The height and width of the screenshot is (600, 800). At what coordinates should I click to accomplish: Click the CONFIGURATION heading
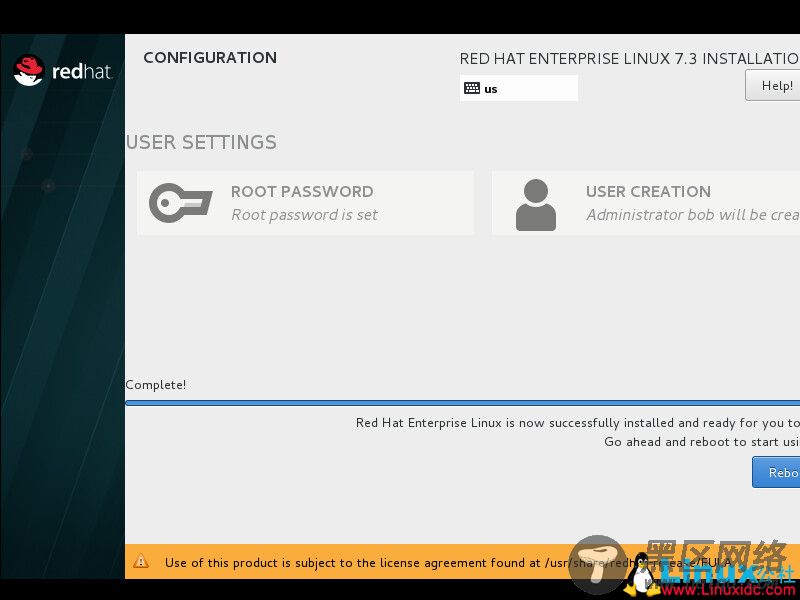[x=210, y=58]
